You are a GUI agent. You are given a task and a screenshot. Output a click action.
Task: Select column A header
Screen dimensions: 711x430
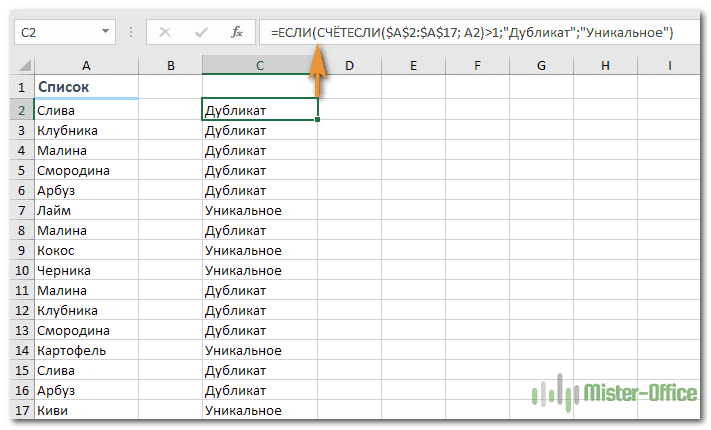(86, 66)
